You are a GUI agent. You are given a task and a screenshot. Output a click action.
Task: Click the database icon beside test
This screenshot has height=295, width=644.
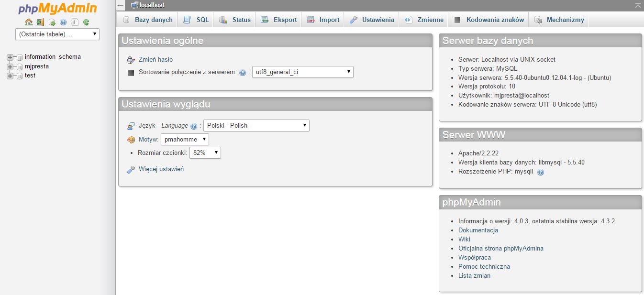[20, 76]
